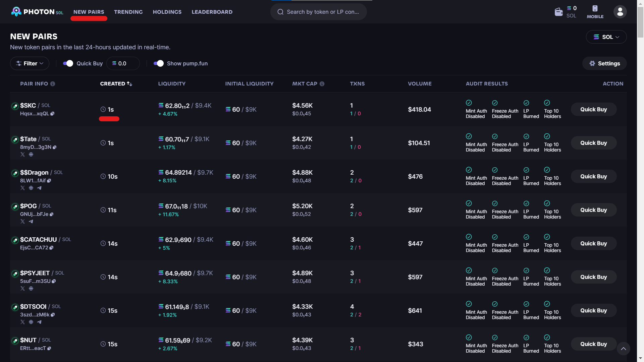The width and height of the screenshot is (644, 362).
Task: Open the wallet icon in header
Action: 558,12
